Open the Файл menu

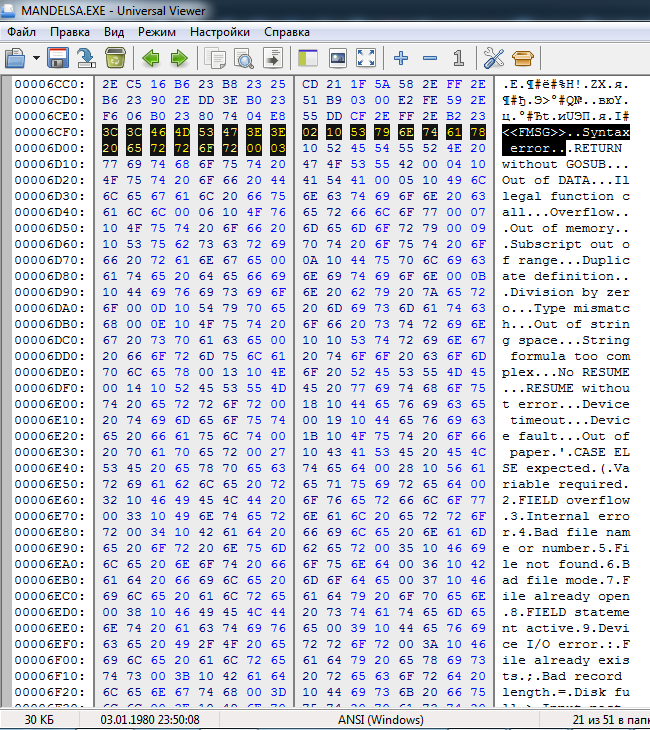tap(21, 32)
